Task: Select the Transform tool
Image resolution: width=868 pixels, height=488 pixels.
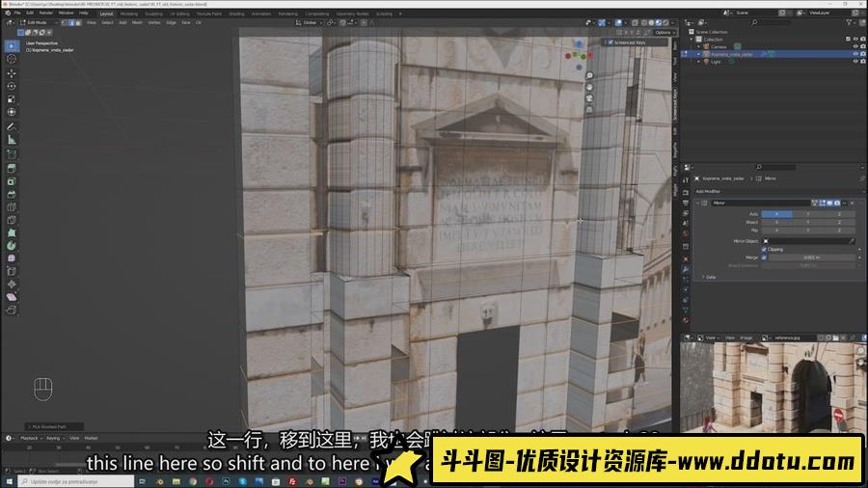Action: 11,112
